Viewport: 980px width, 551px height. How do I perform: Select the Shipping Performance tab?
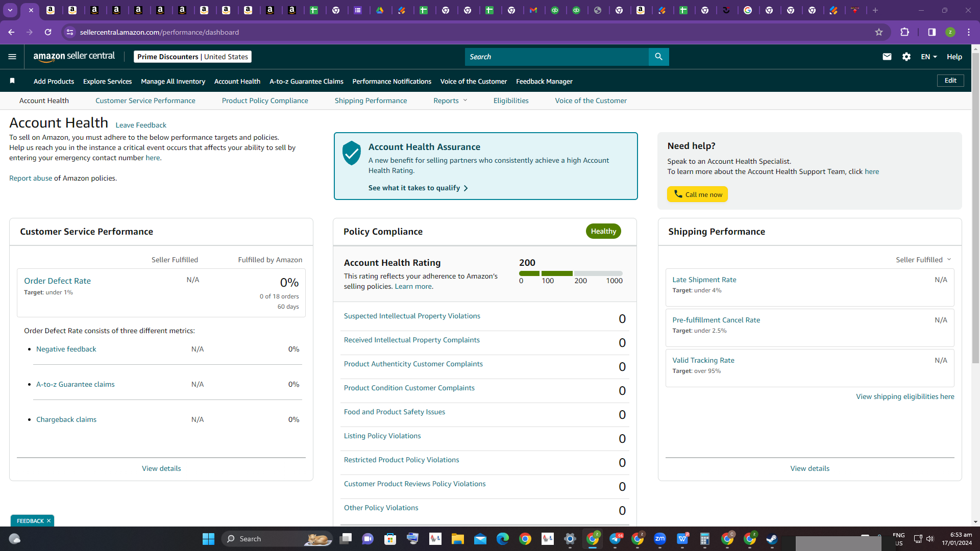pyautogui.click(x=371, y=101)
